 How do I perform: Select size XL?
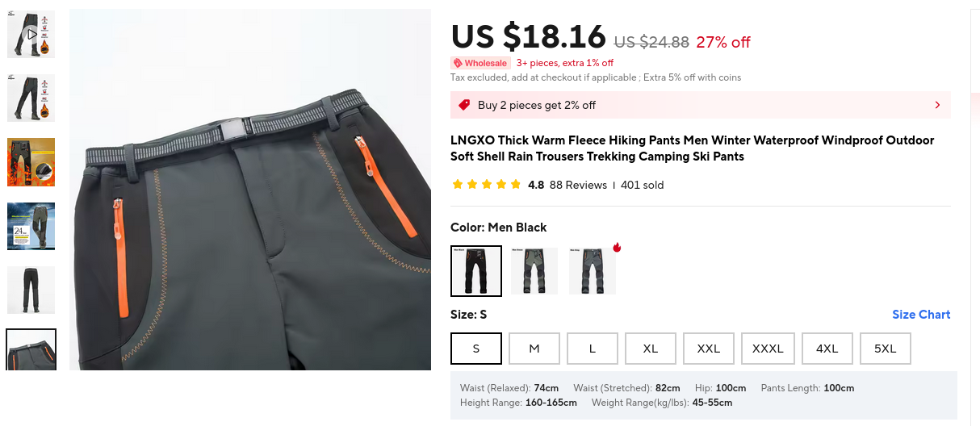651,349
